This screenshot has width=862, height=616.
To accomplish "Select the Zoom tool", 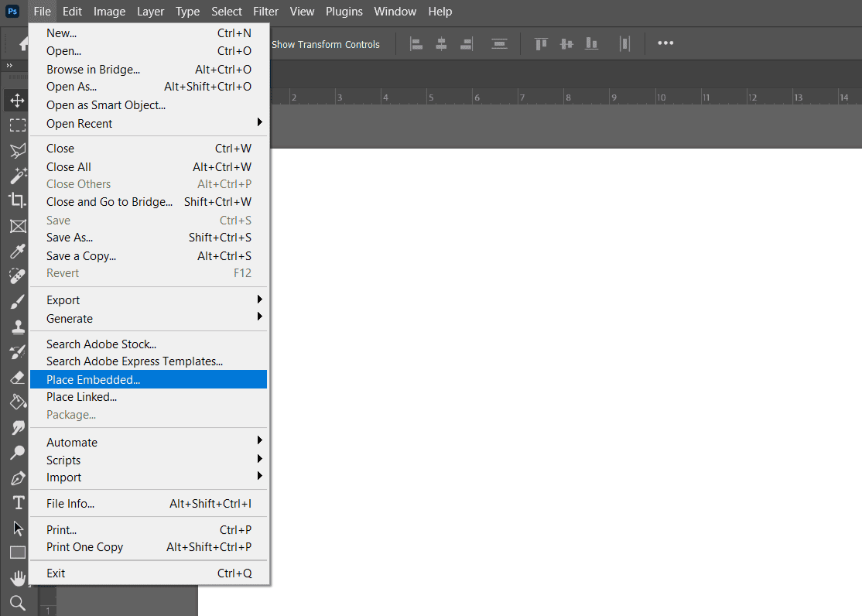I will (18, 603).
